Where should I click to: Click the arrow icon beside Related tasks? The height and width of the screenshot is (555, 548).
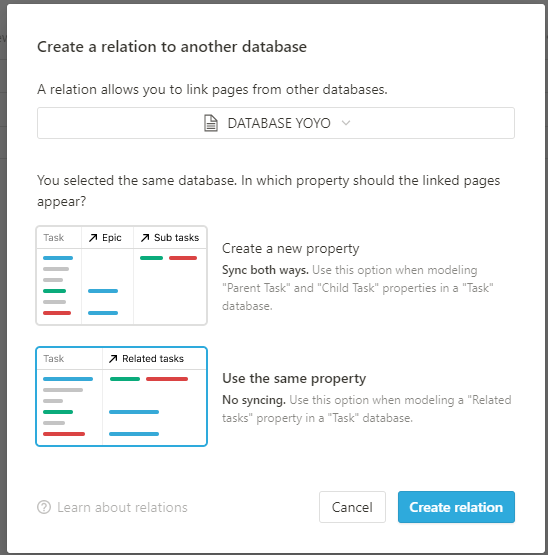(x=113, y=359)
